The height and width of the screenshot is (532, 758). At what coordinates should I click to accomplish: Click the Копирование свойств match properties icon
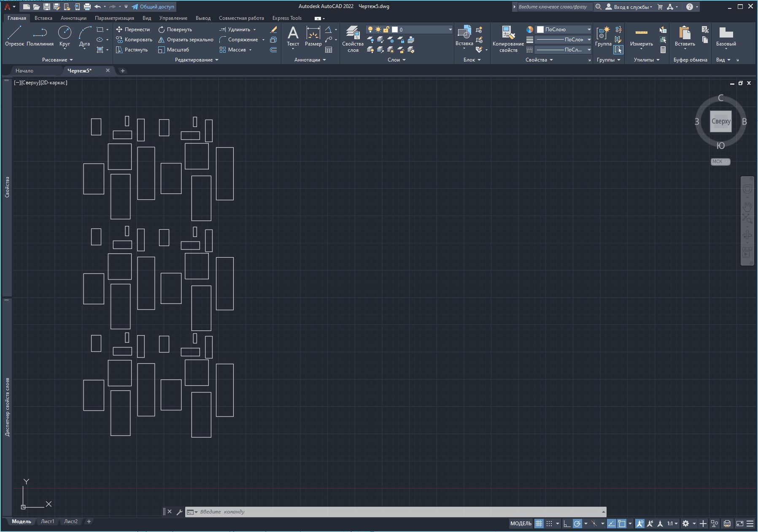click(x=508, y=39)
